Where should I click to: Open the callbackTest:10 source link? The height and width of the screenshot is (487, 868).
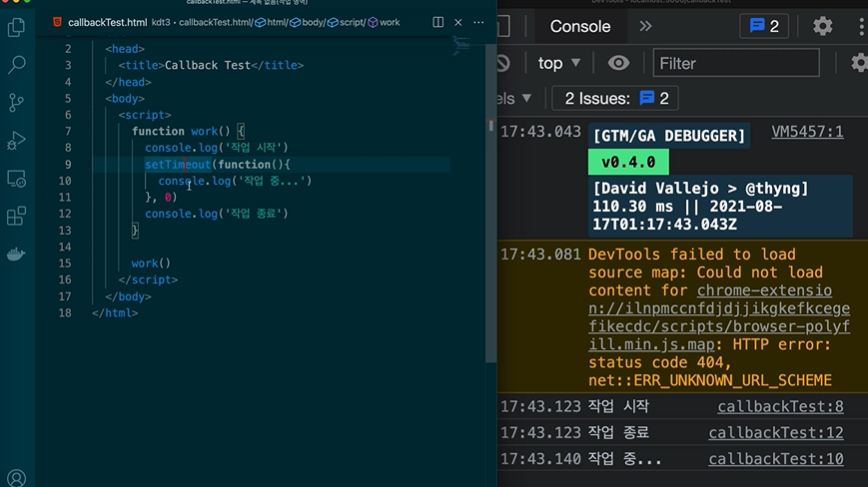click(x=776, y=459)
